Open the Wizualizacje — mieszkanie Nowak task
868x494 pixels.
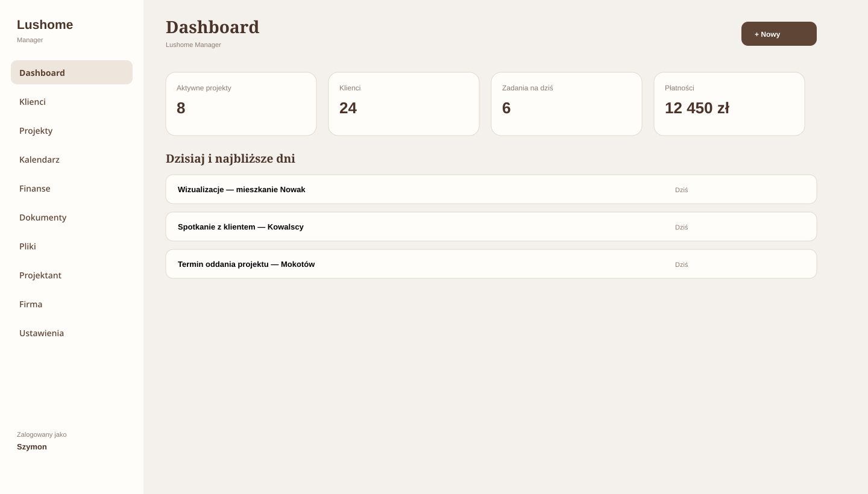491,189
